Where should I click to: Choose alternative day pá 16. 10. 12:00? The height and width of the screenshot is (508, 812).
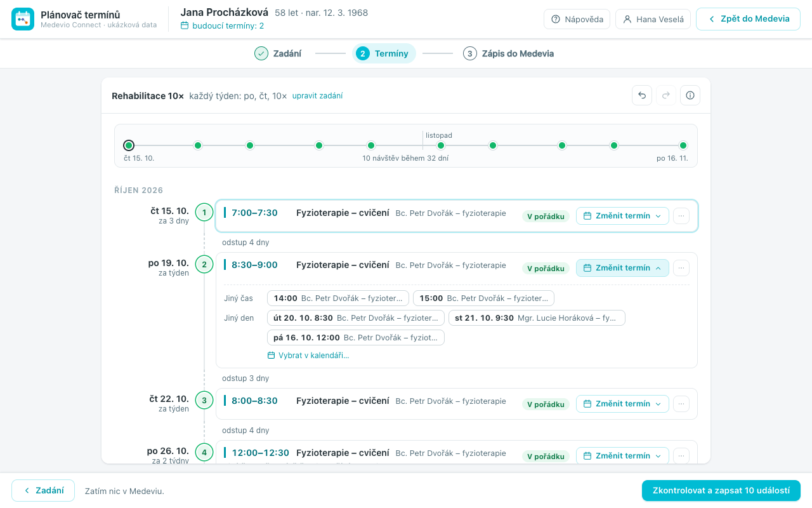tap(356, 338)
